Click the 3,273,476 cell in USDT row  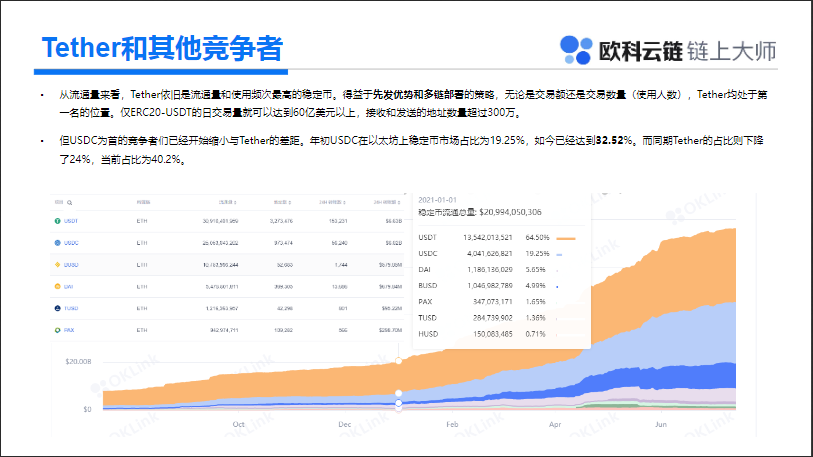pyautogui.click(x=281, y=221)
